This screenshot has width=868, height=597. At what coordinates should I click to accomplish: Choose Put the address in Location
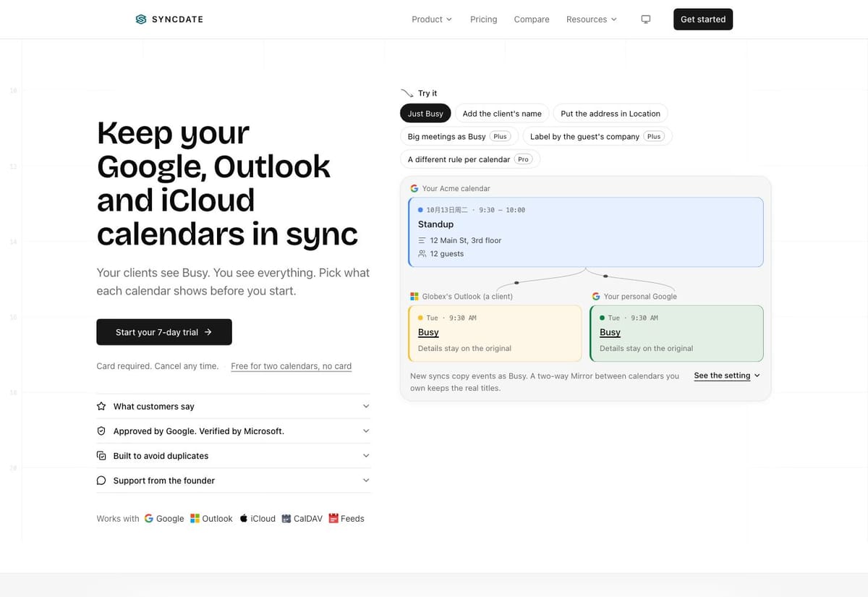point(610,114)
